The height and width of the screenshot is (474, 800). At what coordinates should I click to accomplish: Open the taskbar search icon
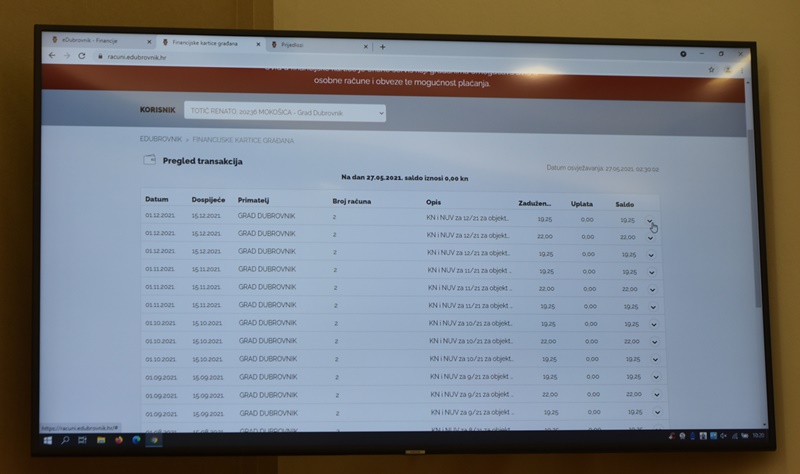(66, 439)
